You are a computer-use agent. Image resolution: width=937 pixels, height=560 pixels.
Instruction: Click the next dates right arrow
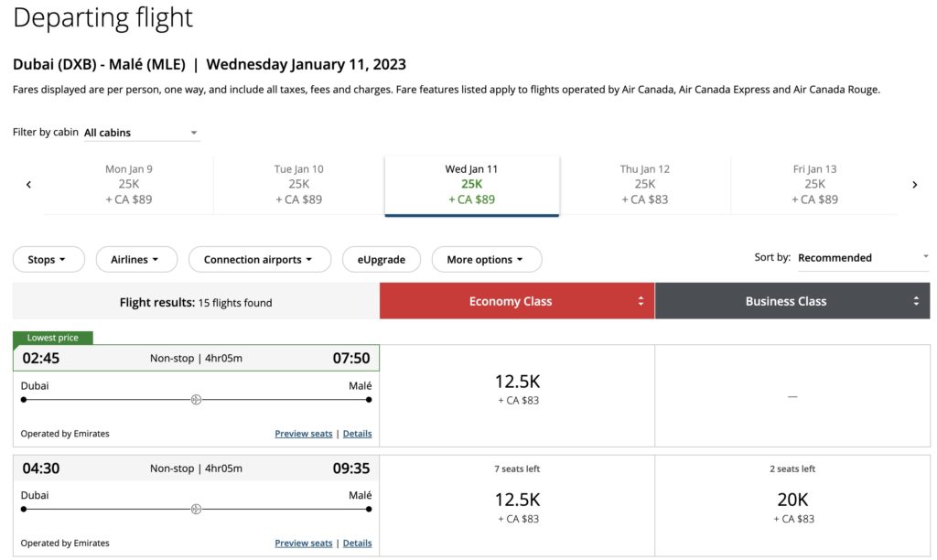pyautogui.click(x=914, y=185)
